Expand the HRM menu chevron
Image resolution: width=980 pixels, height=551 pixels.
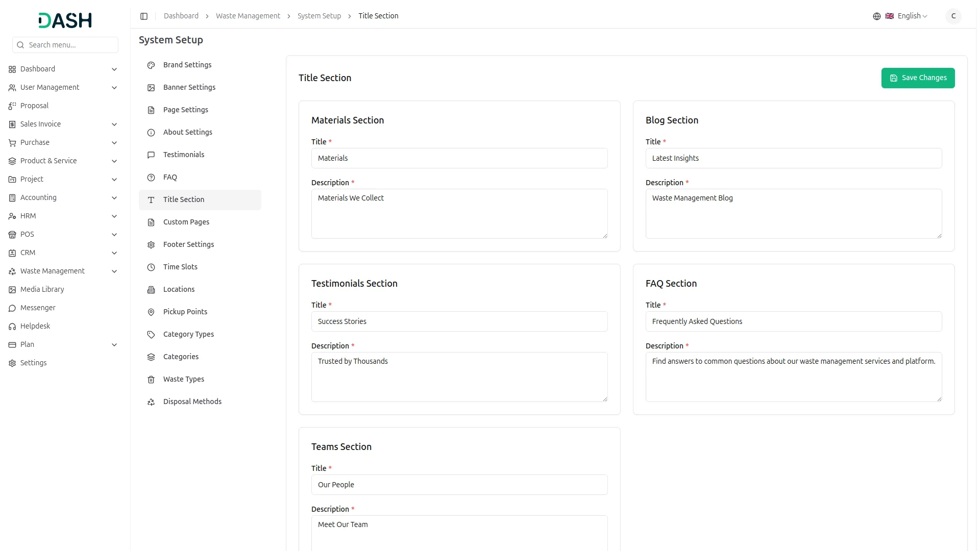(114, 216)
